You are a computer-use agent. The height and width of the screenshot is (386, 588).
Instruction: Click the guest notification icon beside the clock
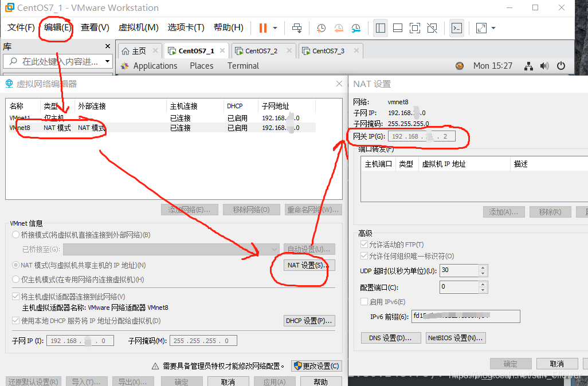tap(460, 66)
